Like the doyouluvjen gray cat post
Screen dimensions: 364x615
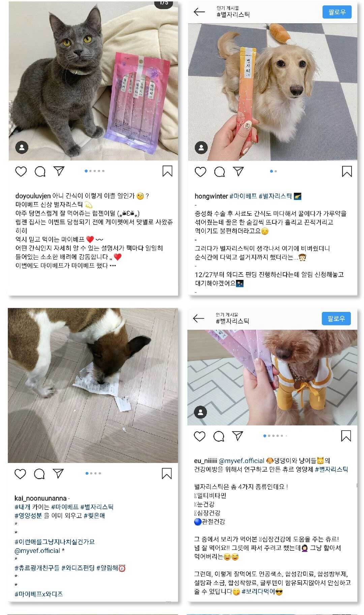click(x=21, y=172)
